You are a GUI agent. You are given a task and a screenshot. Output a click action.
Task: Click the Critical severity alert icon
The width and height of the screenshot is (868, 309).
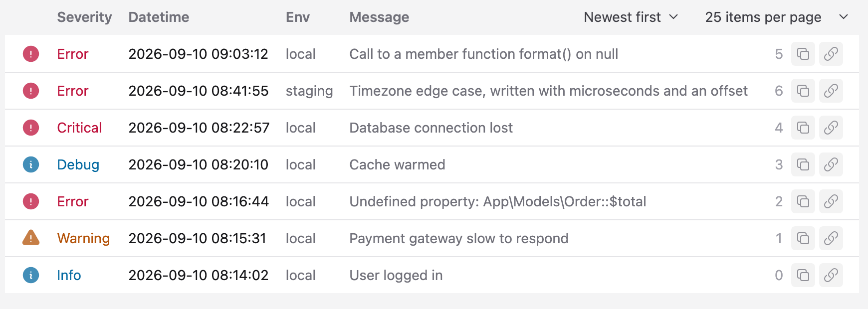click(x=31, y=128)
